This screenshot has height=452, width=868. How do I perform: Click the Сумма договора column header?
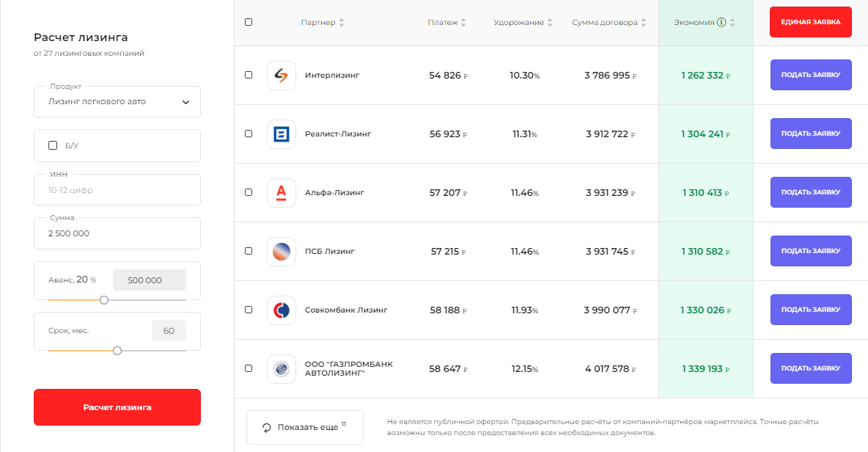[x=605, y=22]
